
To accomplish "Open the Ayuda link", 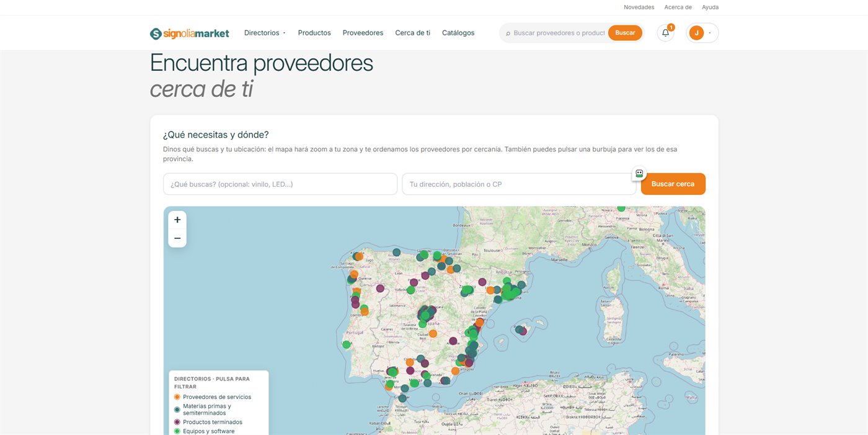I will (x=710, y=7).
